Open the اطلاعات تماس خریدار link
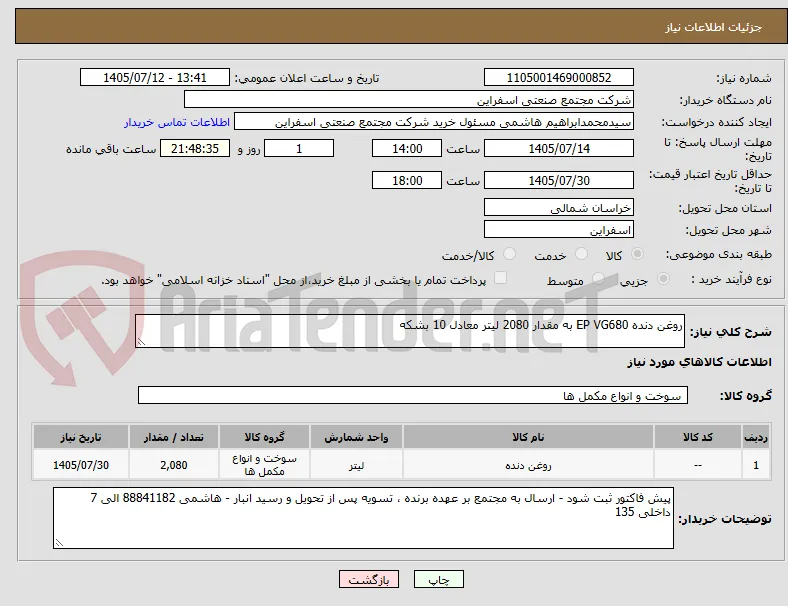The width and height of the screenshot is (788, 606). point(177,122)
